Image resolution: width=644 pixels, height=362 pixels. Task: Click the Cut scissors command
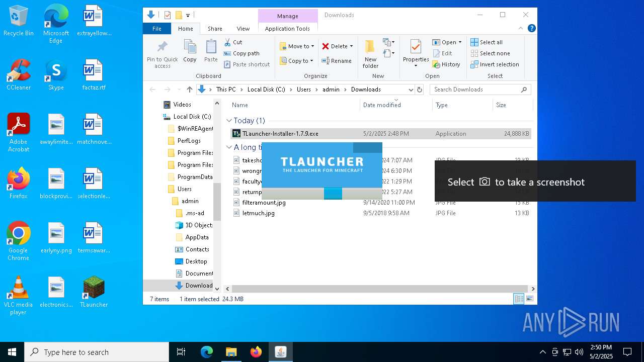(x=233, y=42)
